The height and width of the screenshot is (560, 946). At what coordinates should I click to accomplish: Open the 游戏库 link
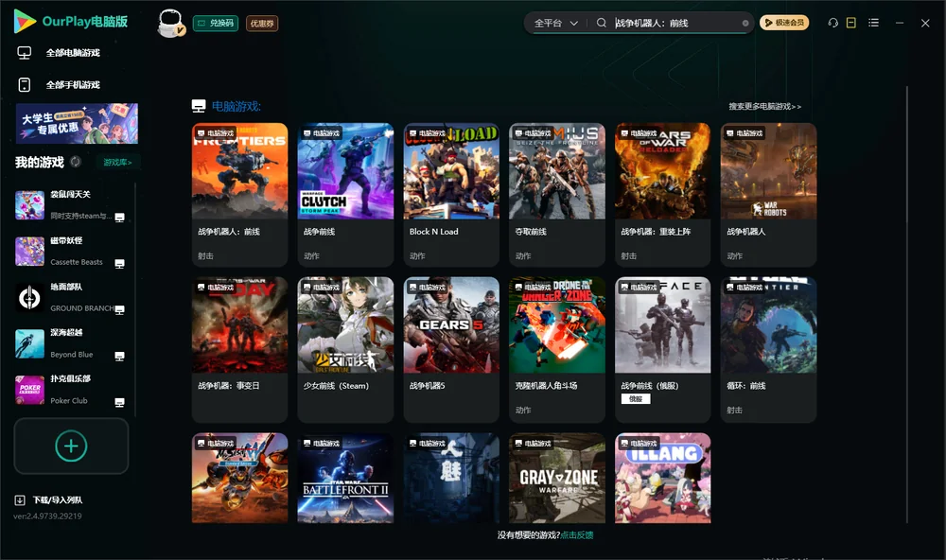(117, 163)
